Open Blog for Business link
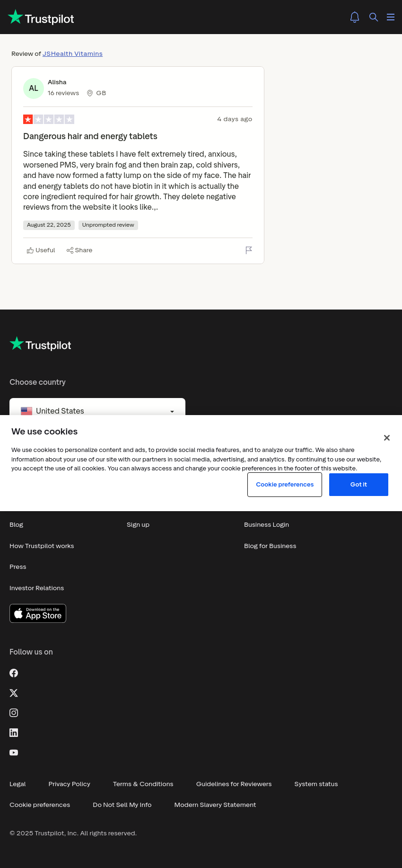Image resolution: width=402 pixels, height=868 pixels. tap(270, 546)
